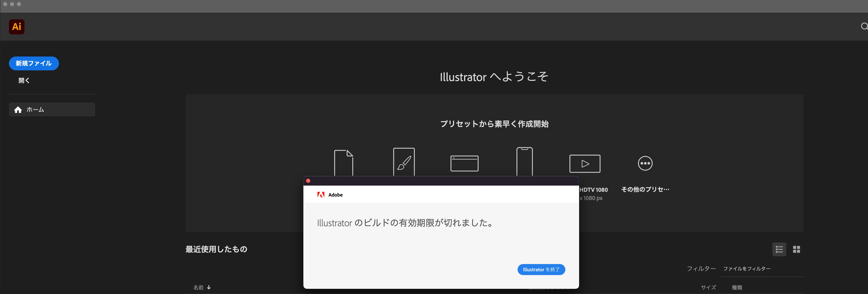This screenshot has width=868, height=294.
Task: Select the web browser window preset icon
Action: pos(464,163)
